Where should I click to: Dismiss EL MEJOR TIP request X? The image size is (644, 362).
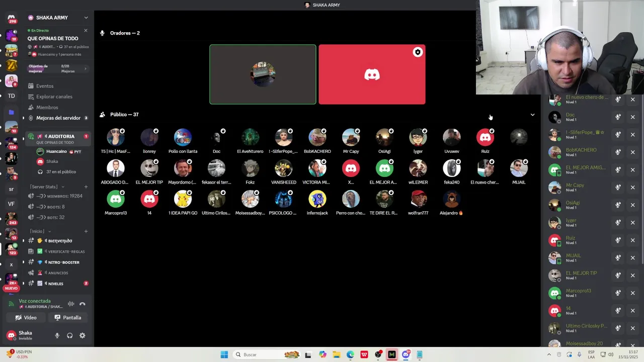pos(633,276)
